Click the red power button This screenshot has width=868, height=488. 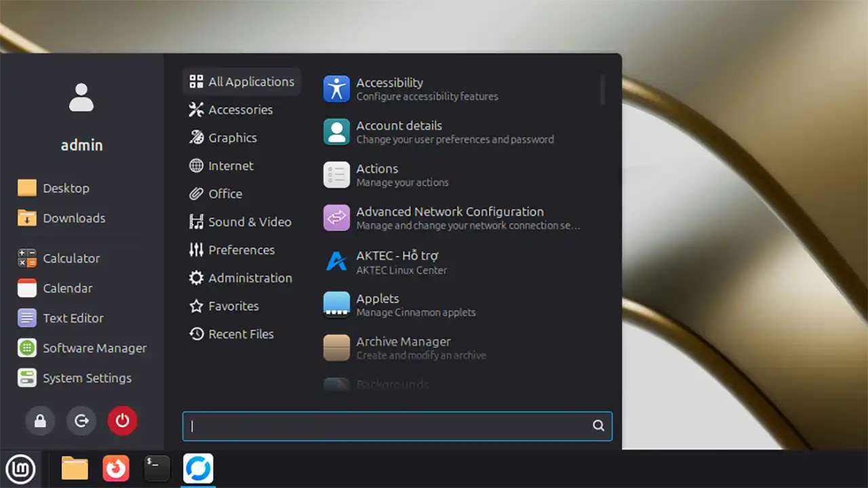[x=122, y=421]
